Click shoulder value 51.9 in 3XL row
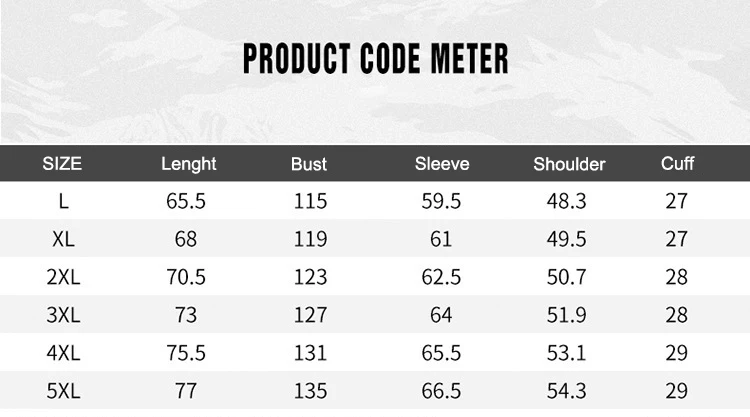Image resolution: width=750 pixels, height=417 pixels. click(x=566, y=315)
